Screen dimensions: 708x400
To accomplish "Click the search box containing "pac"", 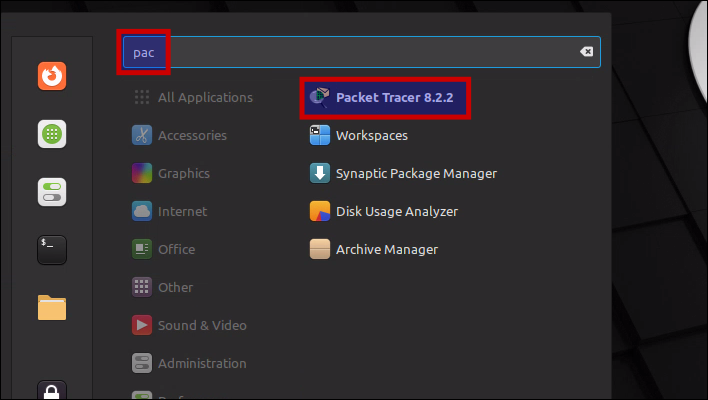I will coord(360,52).
